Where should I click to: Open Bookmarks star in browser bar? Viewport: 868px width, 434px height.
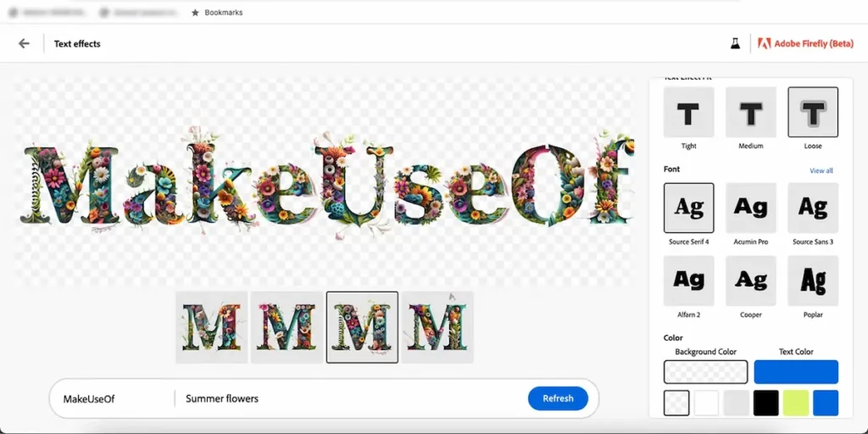pyautogui.click(x=195, y=12)
